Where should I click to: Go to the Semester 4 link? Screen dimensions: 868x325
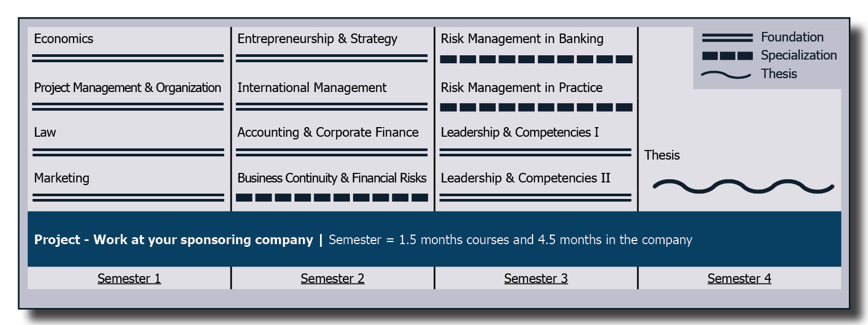pyautogui.click(x=739, y=279)
